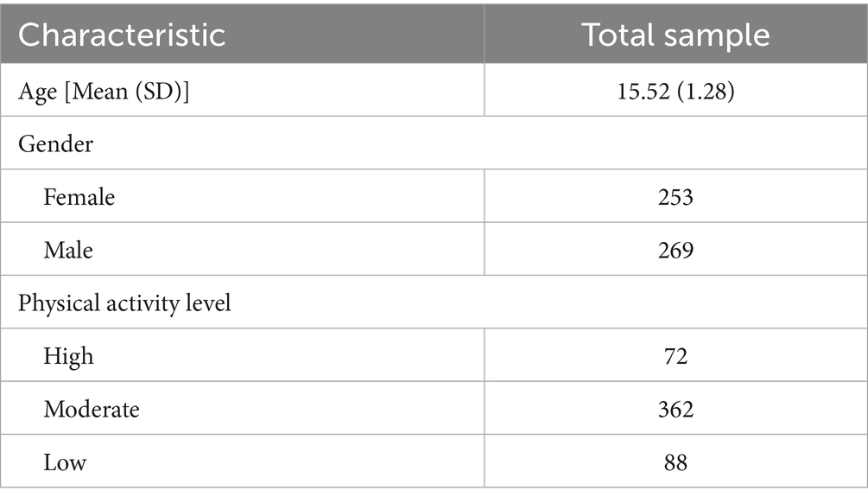868x503 pixels.
Task: Click the Male count 269
Action: click(x=675, y=251)
